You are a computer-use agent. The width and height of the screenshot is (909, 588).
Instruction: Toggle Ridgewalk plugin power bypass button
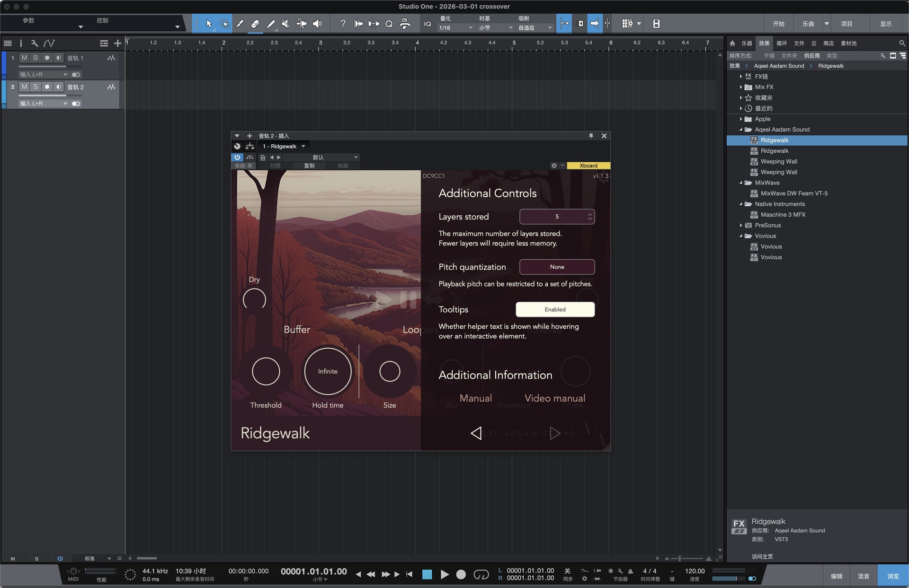[237, 157]
